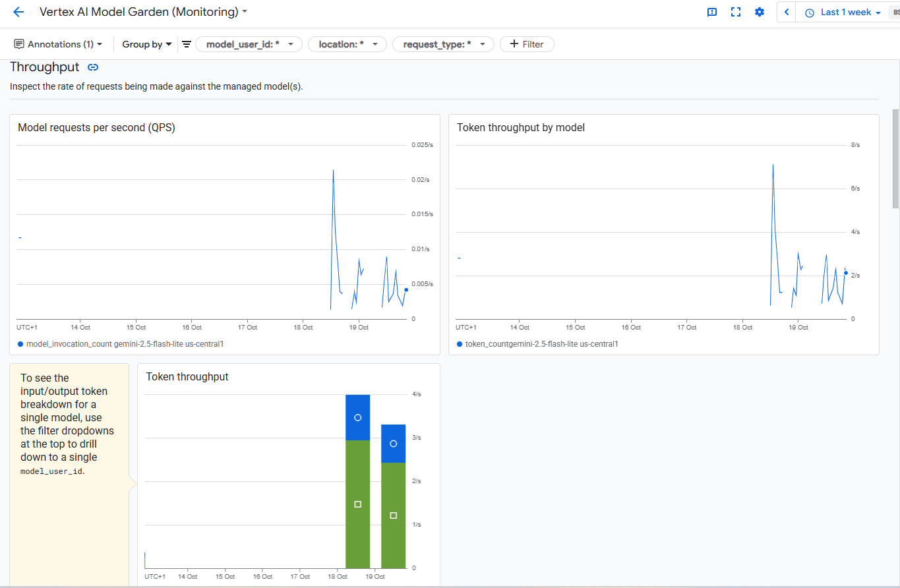Toggle the model_invocation_count legend entry
The width and height of the screenshot is (900, 588).
click(x=121, y=344)
